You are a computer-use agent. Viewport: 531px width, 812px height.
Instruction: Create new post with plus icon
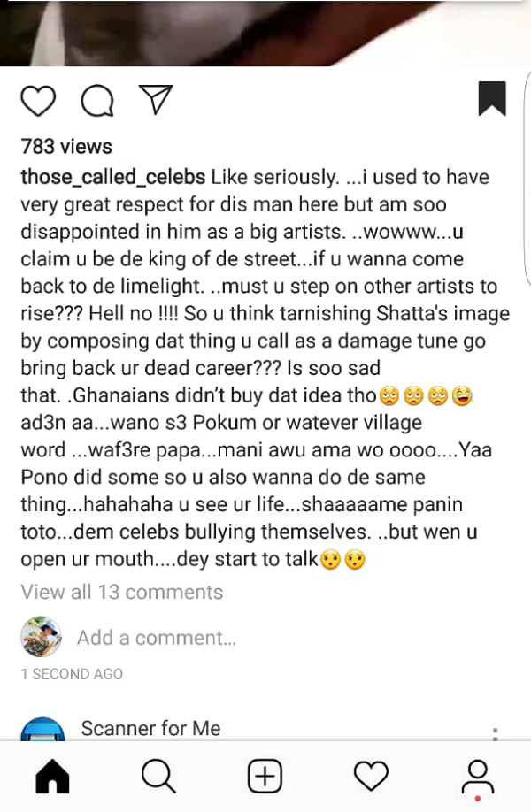265,777
